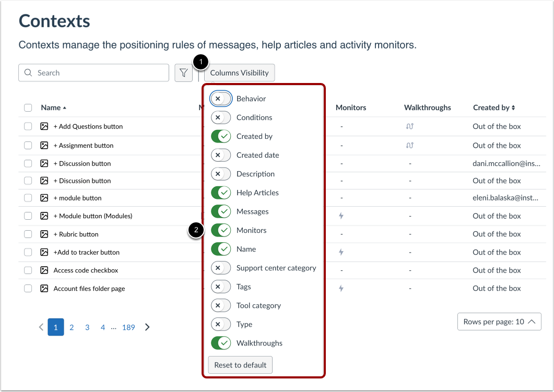Sort by Created by column arrows

point(513,108)
